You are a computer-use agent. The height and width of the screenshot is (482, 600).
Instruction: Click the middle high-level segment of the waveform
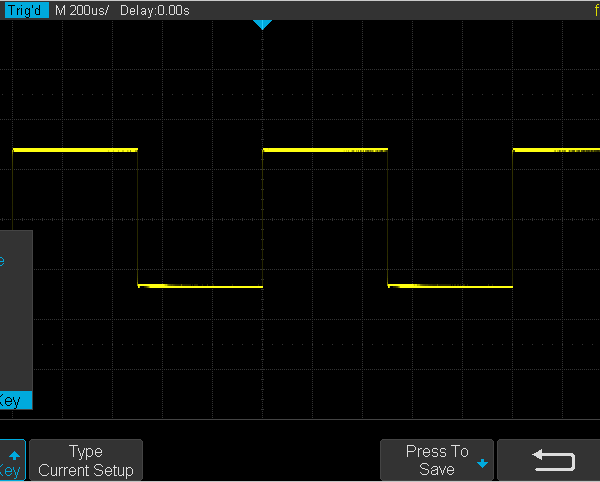[x=325, y=150]
